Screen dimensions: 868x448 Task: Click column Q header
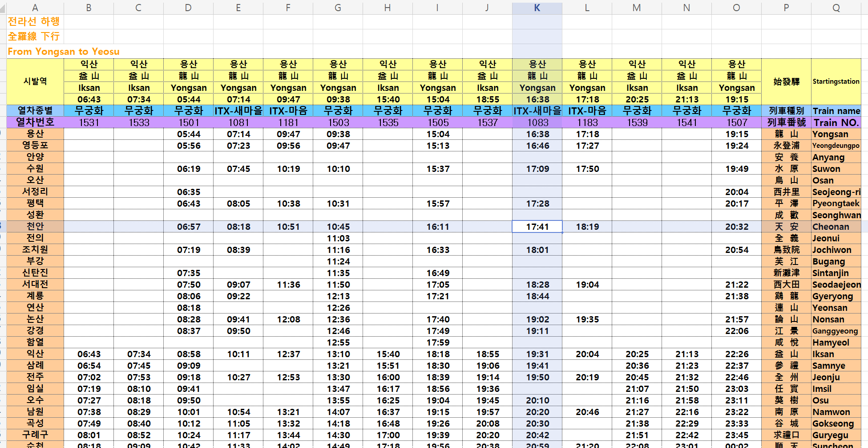point(836,8)
